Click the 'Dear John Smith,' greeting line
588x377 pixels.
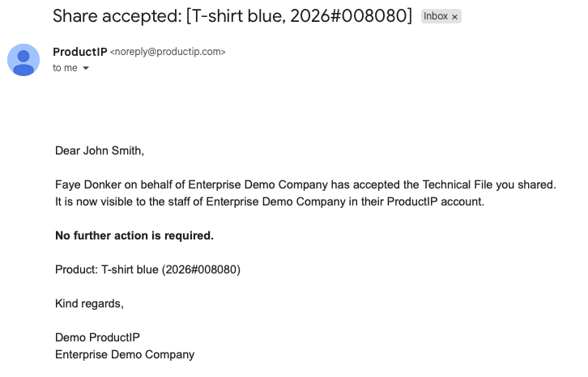100,150
